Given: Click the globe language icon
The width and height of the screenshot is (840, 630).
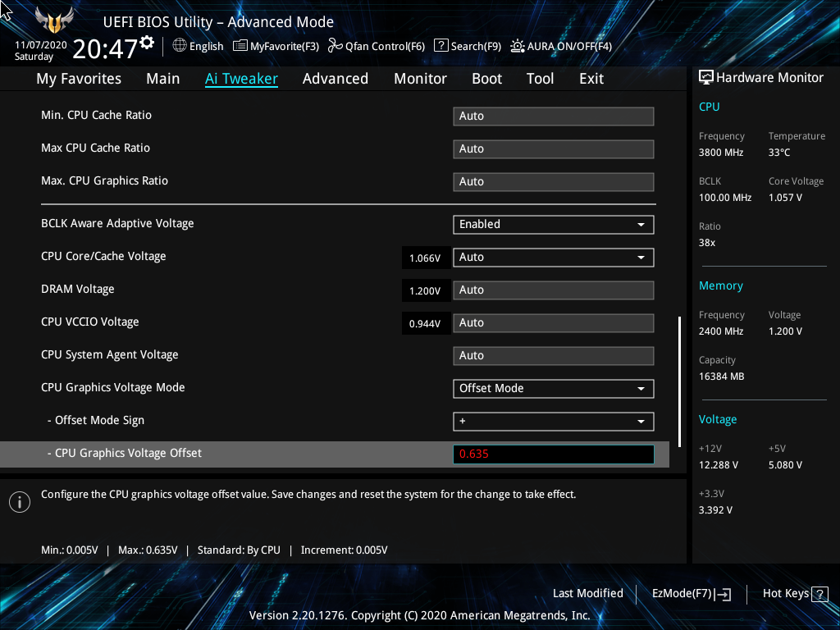Looking at the screenshot, I should click(180, 46).
